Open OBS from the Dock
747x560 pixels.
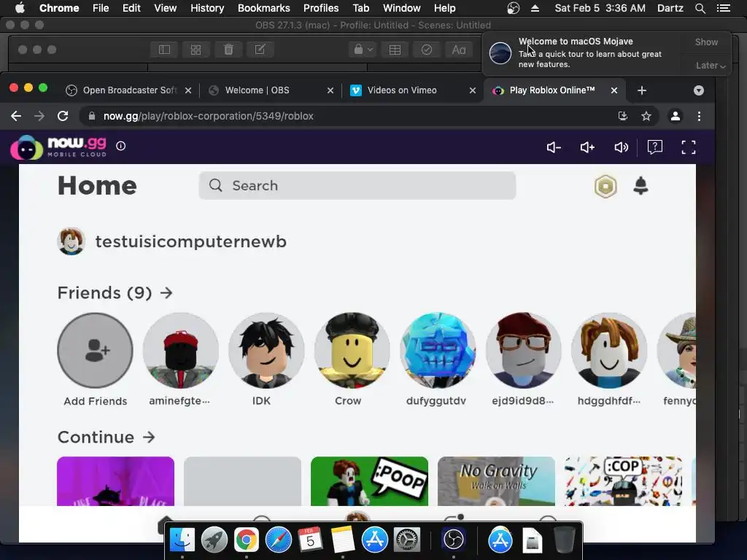tap(453, 540)
